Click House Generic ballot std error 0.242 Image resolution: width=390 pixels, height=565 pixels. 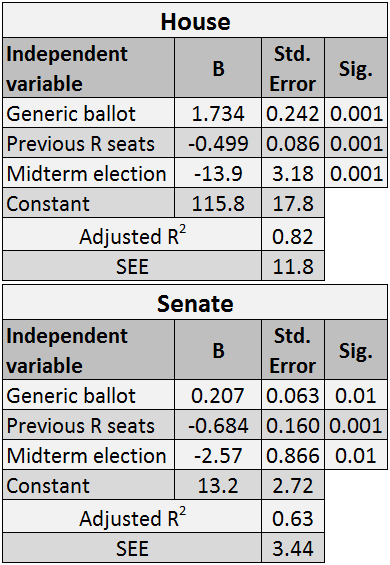pos(293,113)
